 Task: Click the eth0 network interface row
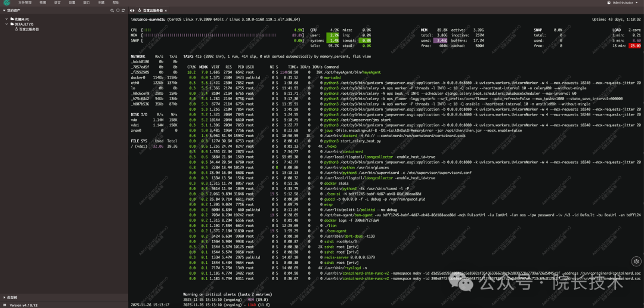154,82
